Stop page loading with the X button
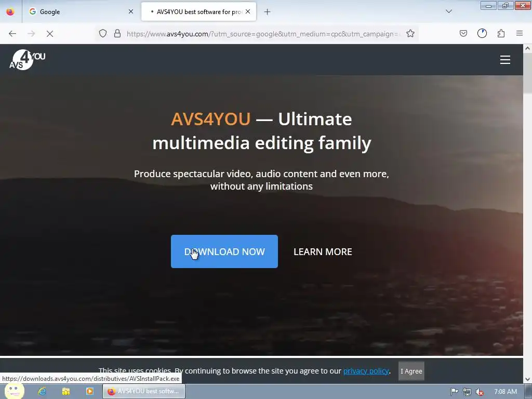This screenshot has height=399, width=532. pyautogui.click(x=50, y=34)
